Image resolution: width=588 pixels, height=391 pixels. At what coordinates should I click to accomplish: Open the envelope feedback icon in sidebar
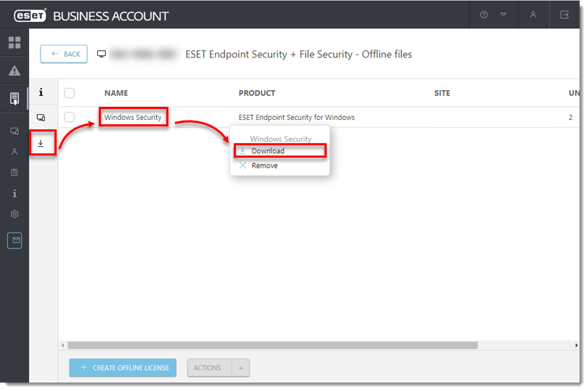pos(15,241)
